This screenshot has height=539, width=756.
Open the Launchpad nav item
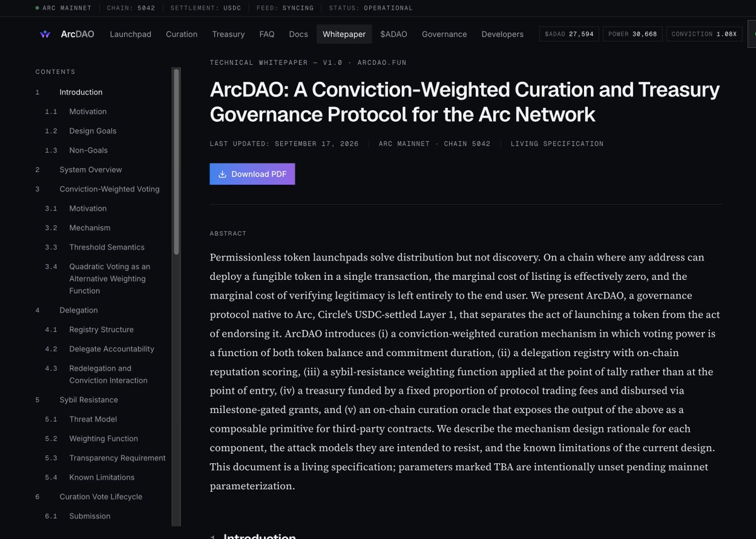point(130,34)
